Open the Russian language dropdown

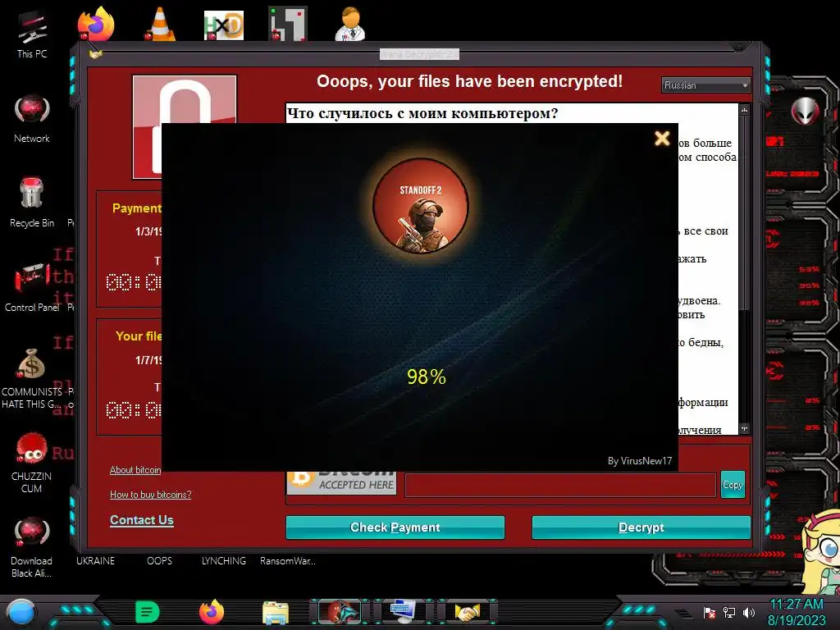pyautogui.click(x=705, y=85)
